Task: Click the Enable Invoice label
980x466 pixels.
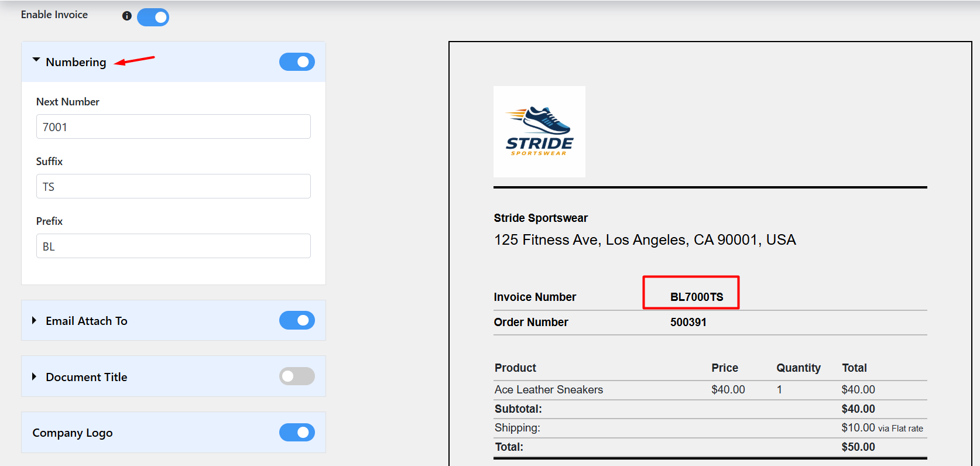Action: [54, 15]
